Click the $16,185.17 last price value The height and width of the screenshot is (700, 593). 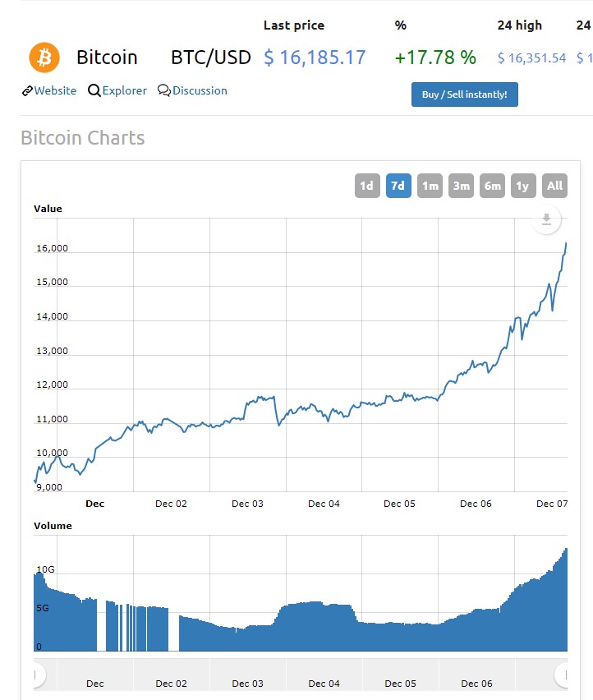pos(315,58)
